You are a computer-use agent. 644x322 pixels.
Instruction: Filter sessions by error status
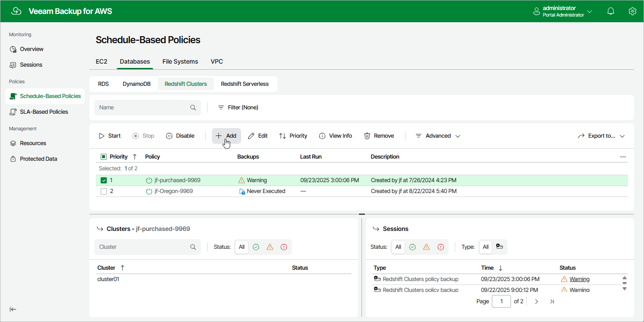(x=440, y=247)
